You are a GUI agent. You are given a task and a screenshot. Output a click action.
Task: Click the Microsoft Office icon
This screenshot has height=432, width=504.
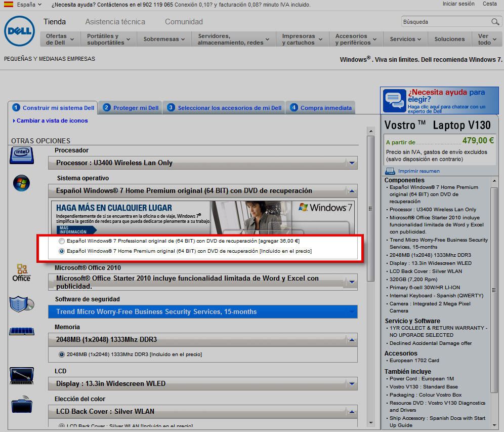click(x=21, y=272)
